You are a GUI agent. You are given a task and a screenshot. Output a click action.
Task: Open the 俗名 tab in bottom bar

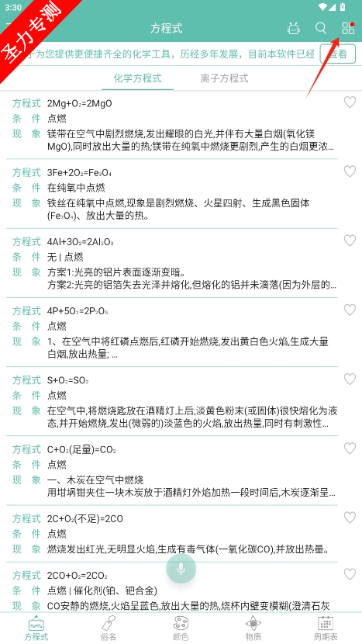(109, 628)
